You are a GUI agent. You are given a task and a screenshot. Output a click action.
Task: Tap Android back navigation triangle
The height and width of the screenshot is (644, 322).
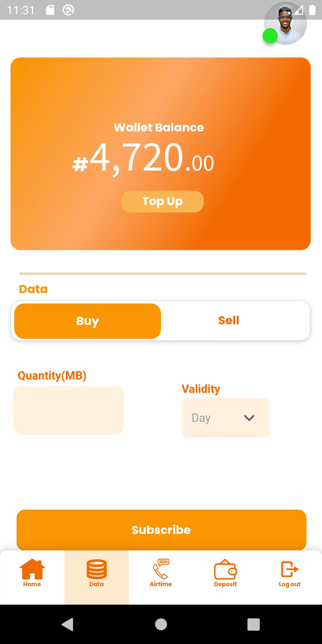pyautogui.click(x=67, y=624)
